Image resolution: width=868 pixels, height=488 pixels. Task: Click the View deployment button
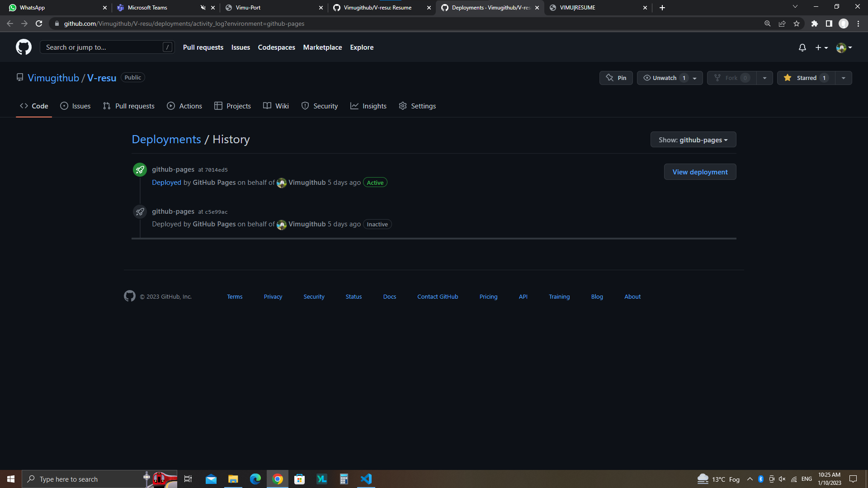coord(699,172)
